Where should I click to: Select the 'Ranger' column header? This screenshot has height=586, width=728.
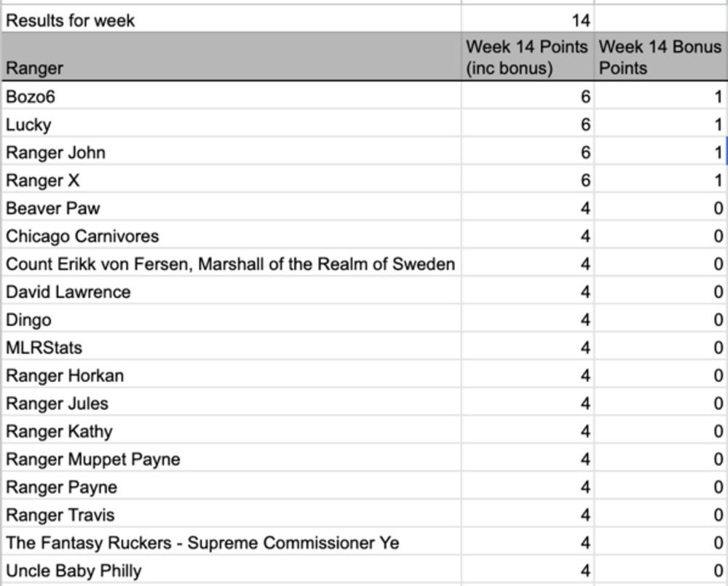coord(232,57)
